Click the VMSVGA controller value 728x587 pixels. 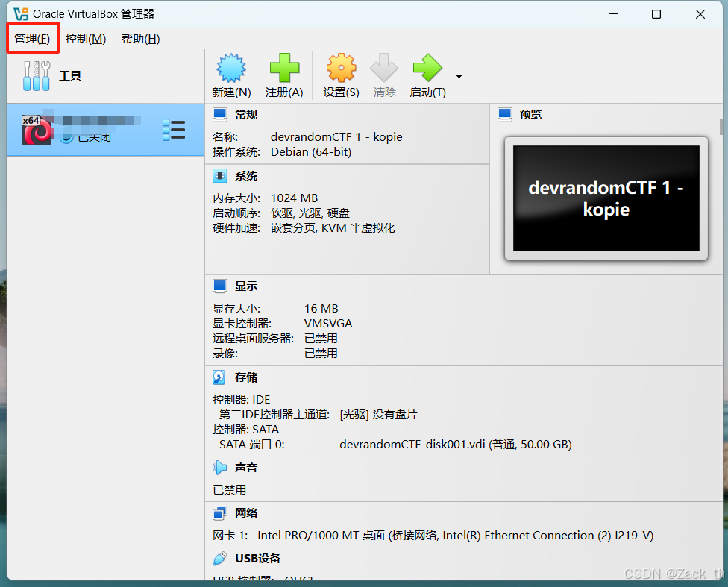(328, 323)
